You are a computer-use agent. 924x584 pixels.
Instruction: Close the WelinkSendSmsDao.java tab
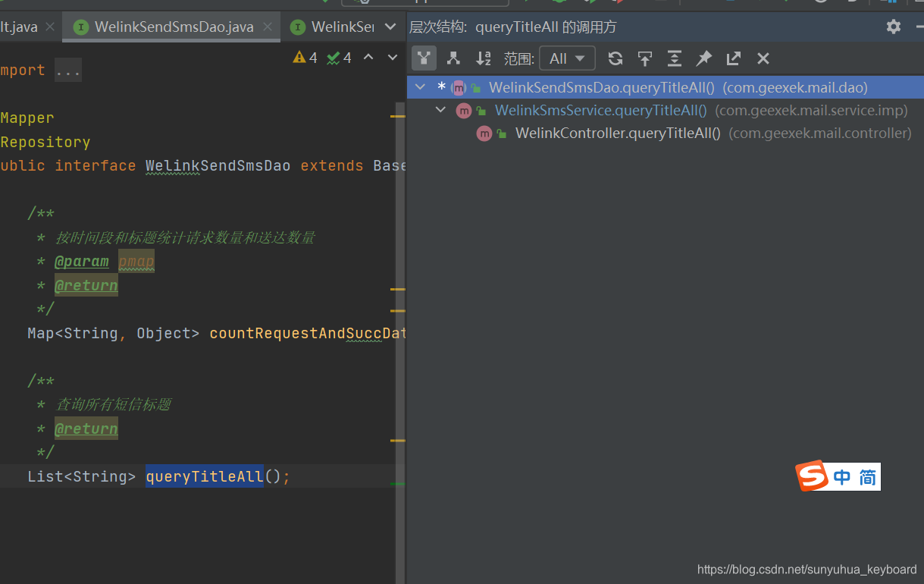[268, 27]
